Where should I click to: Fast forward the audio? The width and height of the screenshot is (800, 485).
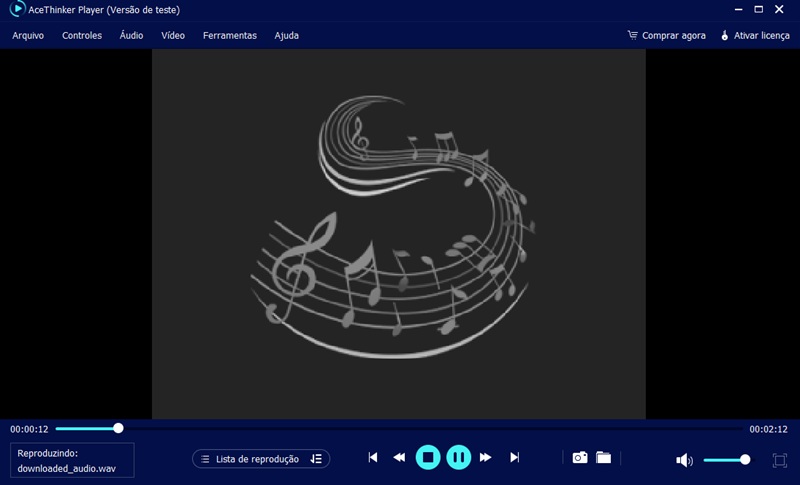tap(485, 457)
